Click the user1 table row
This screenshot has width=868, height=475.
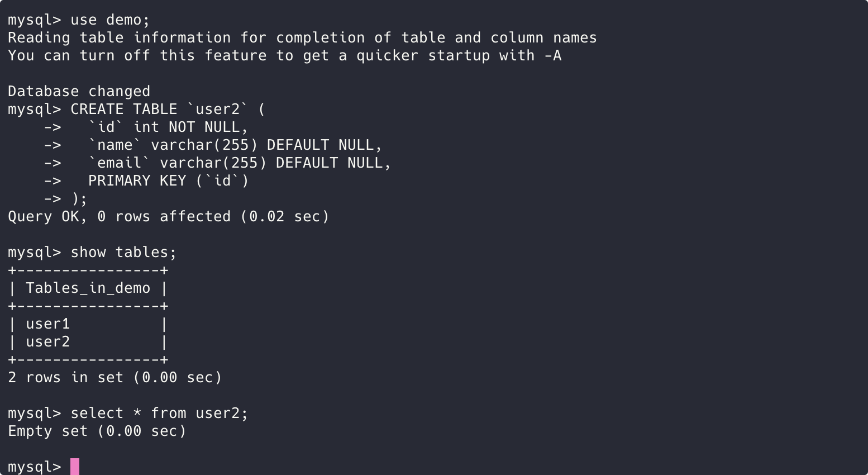88,324
